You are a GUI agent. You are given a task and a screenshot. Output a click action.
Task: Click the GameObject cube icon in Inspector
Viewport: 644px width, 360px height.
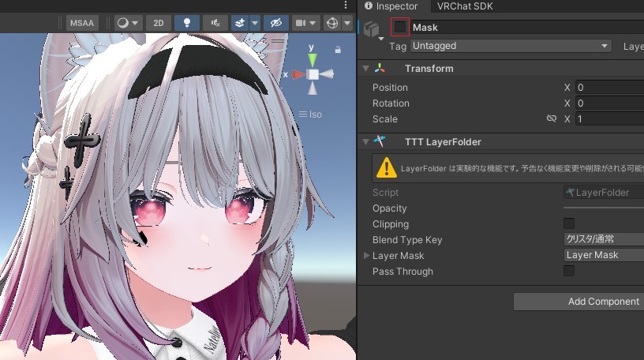click(371, 29)
